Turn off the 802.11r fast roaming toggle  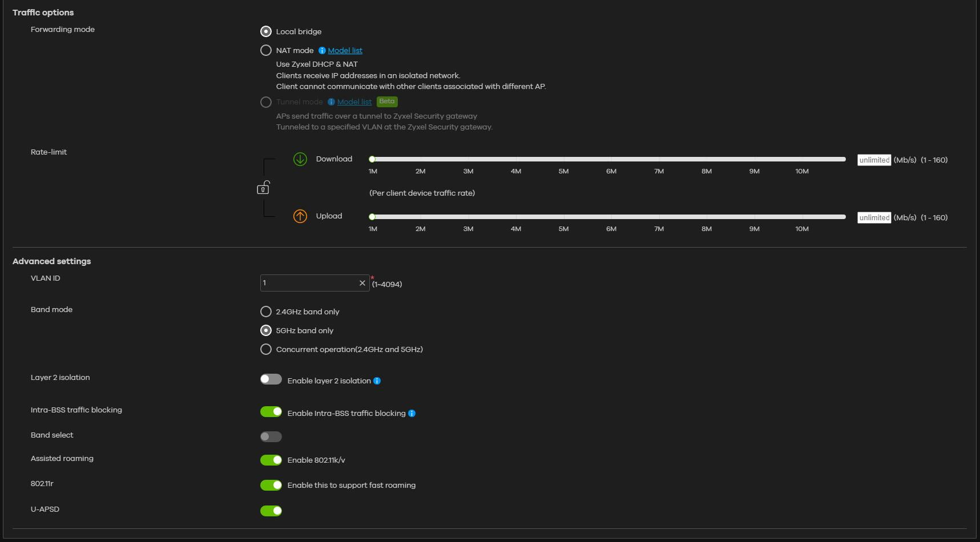271,485
